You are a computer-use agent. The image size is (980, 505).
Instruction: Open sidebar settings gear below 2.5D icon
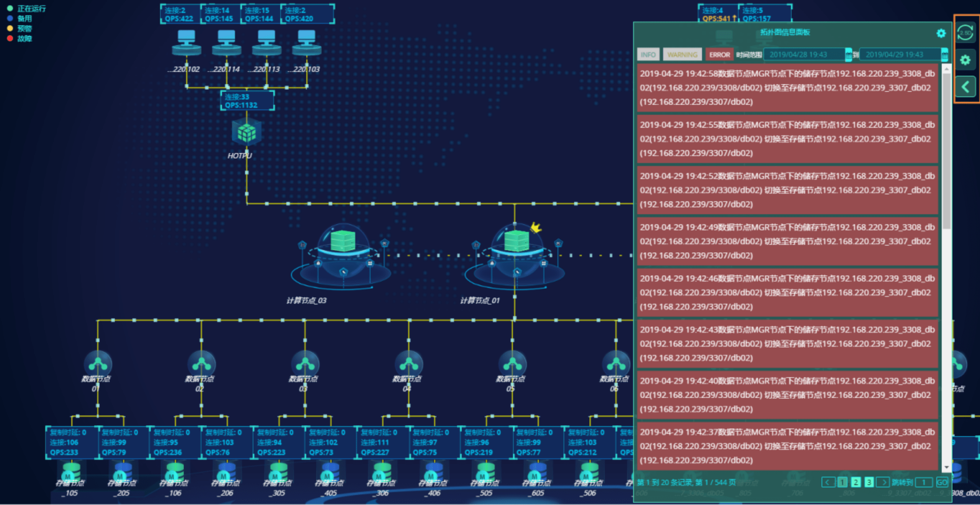coord(965,60)
